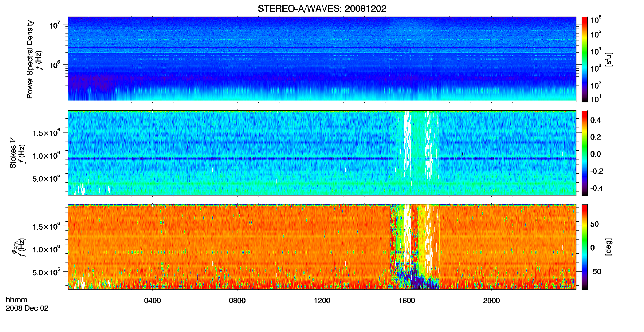Click the top sfu color bar
Screen dimensions: 644x332
(585, 59)
